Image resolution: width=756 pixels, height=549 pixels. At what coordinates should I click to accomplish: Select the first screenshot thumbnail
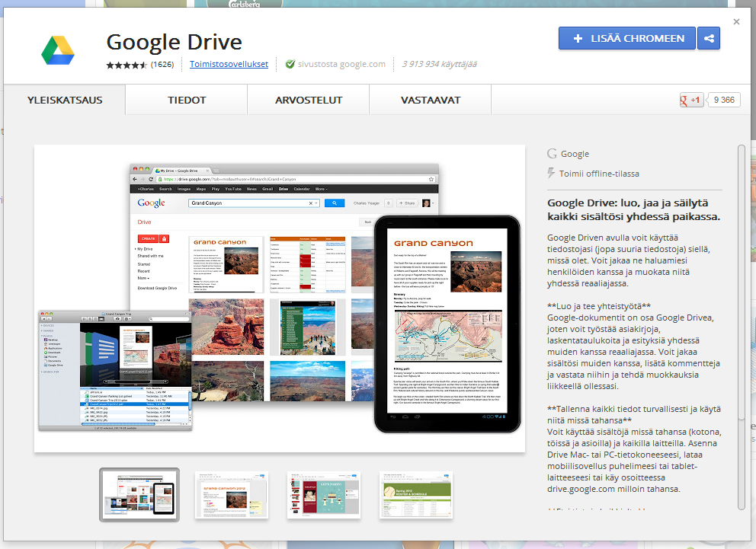[139, 494]
